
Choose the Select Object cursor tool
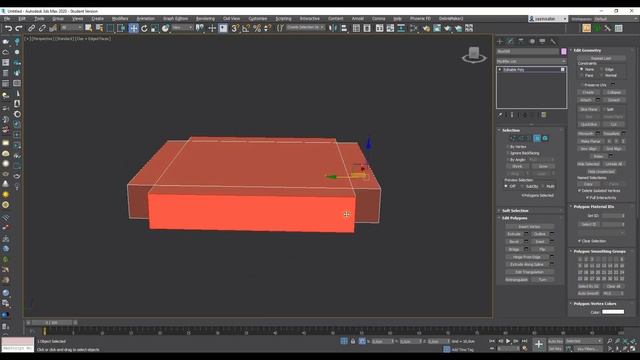click(x=89, y=28)
